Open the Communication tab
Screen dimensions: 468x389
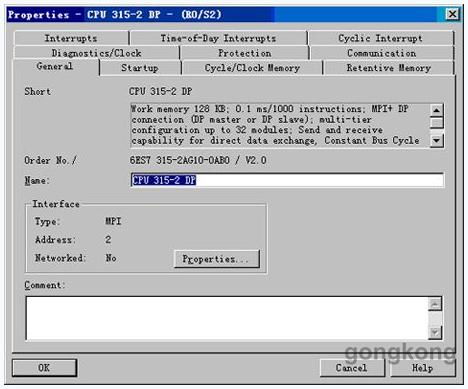[x=382, y=53]
